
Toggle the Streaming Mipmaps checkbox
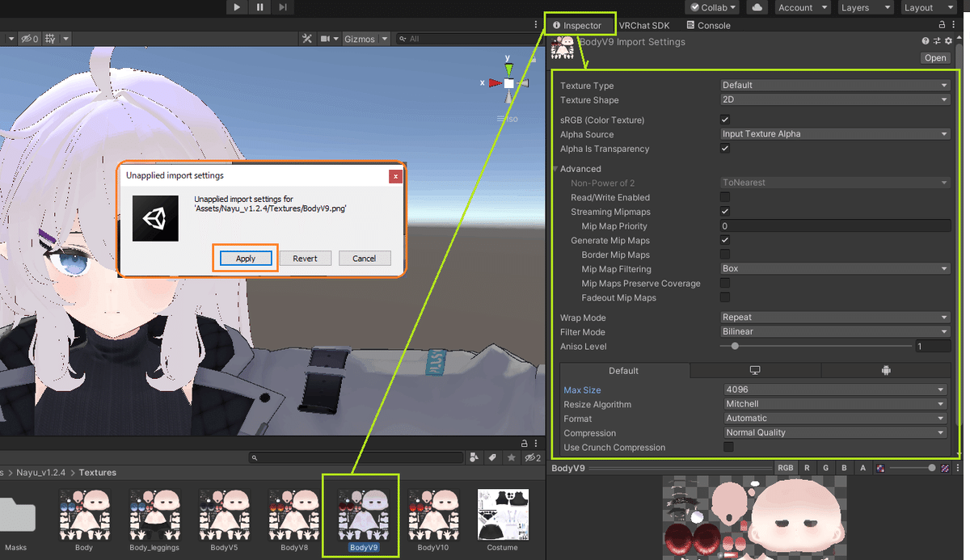[x=725, y=212]
